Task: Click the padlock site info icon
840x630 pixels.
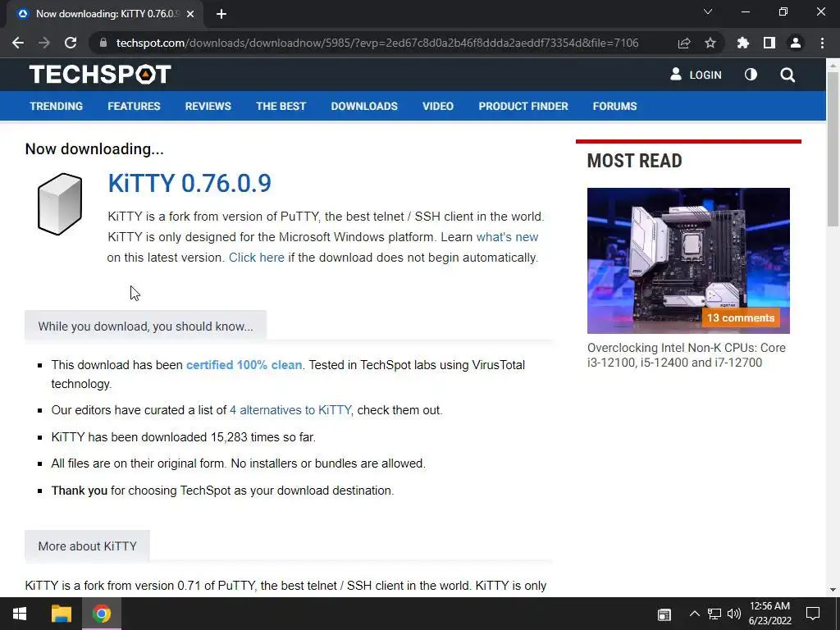Action: pos(103,43)
